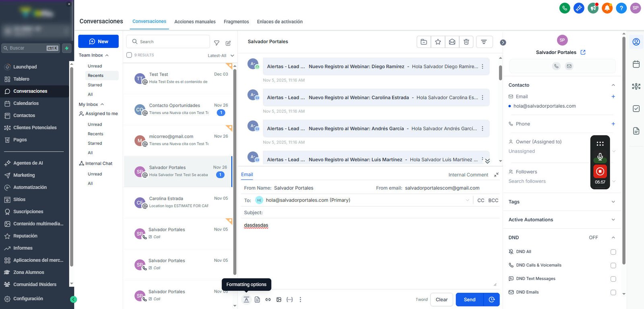Image resolution: width=644 pixels, height=309 pixels.
Task: Open the megaphone announcements icon
Action: click(x=593, y=8)
